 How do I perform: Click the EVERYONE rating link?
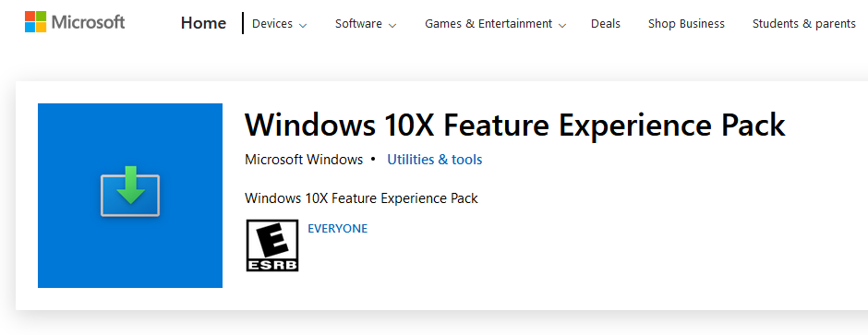(338, 228)
